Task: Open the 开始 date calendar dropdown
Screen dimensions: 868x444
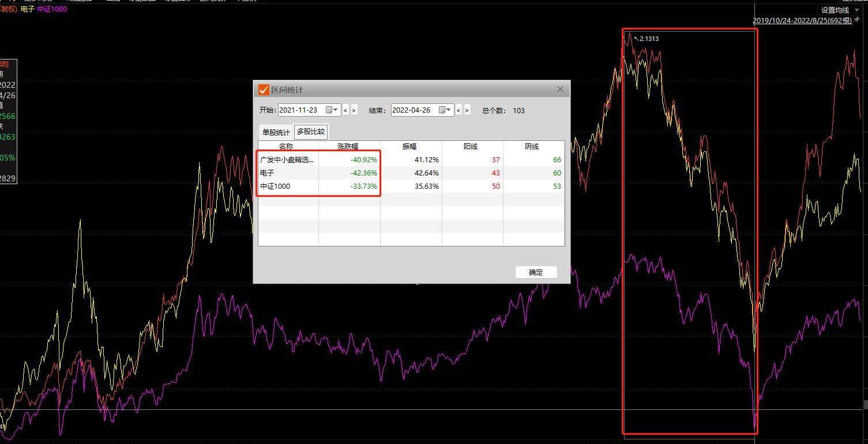Action: 332,110
